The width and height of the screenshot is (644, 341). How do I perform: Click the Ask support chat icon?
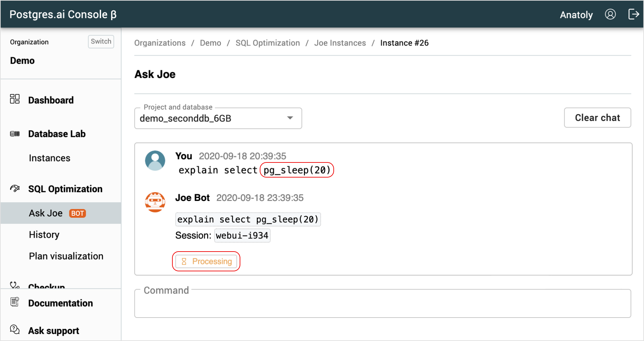[x=15, y=329]
